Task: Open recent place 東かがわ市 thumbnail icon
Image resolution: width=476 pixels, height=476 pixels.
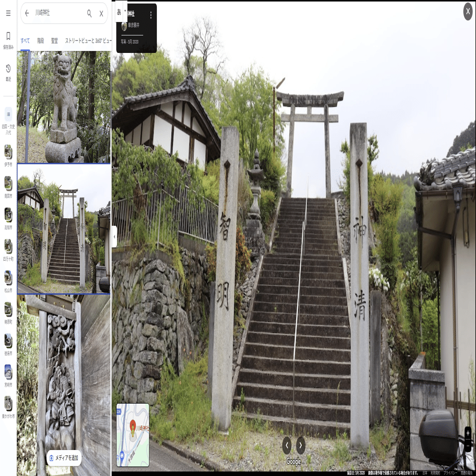Action: (x=8, y=404)
